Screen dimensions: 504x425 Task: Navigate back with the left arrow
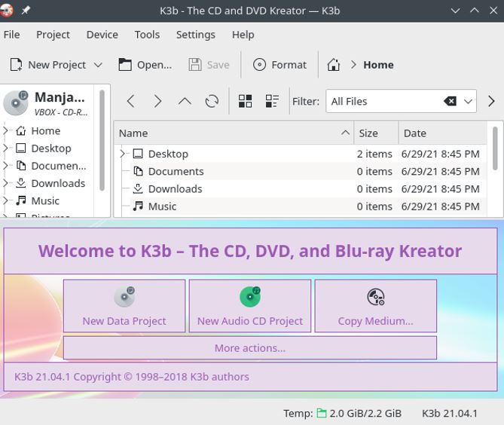pyautogui.click(x=130, y=101)
